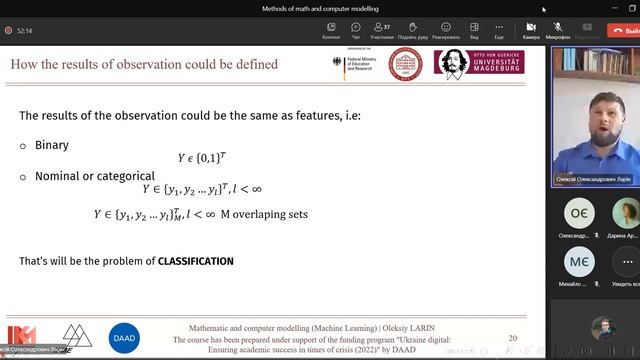Click the word CLASSIFICATION on the slide
This screenshot has height=360, width=640.
coord(196,261)
